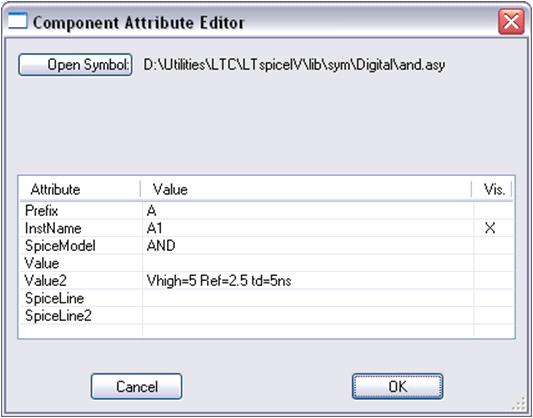This screenshot has width=533, height=418.
Task: Toggle visibility cell for SpiceLine2 row
Action: [x=493, y=316]
